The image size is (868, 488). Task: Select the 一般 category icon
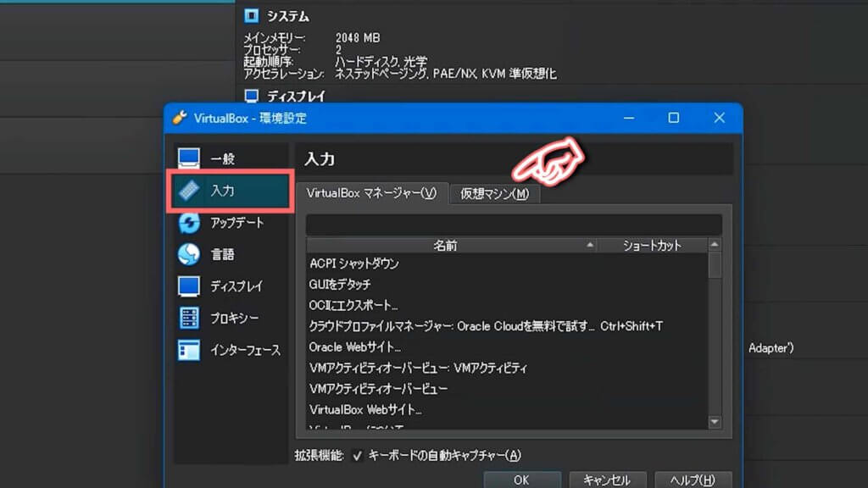[189, 158]
